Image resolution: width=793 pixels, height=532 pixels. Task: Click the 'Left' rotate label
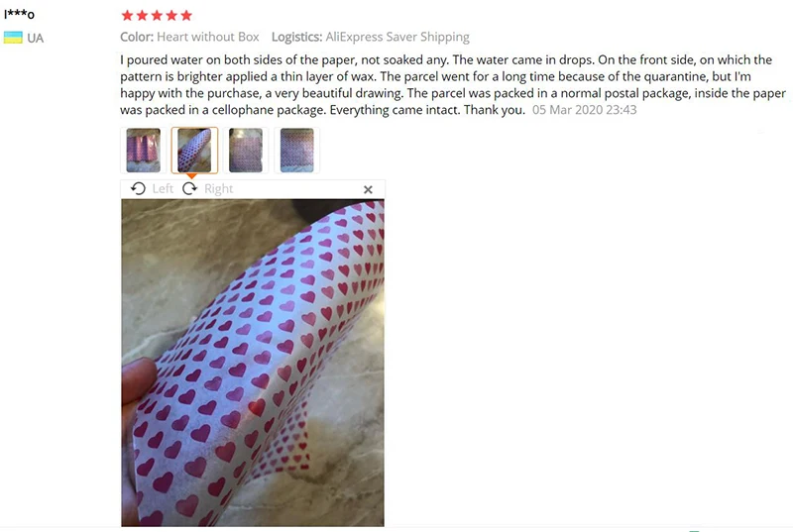163,188
